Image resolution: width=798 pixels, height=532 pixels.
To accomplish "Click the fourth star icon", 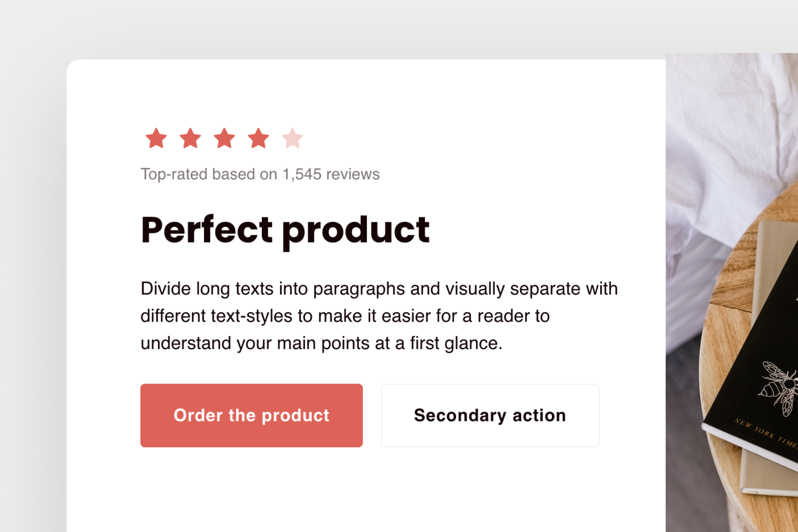I will (259, 138).
